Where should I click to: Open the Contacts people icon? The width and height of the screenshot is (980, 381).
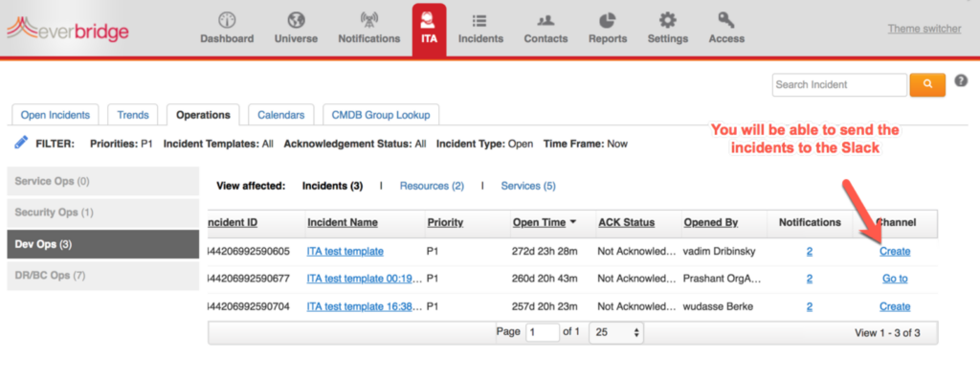(546, 21)
